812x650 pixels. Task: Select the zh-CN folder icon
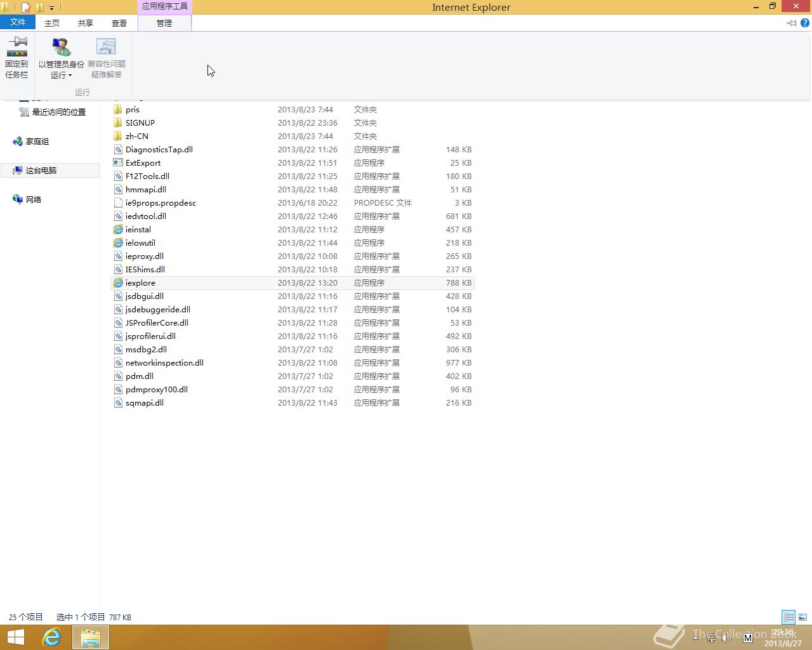[x=118, y=136]
